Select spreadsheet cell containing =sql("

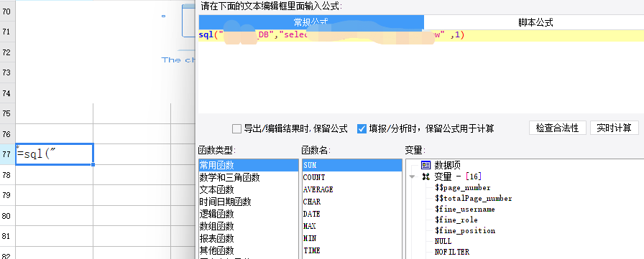click(x=55, y=154)
